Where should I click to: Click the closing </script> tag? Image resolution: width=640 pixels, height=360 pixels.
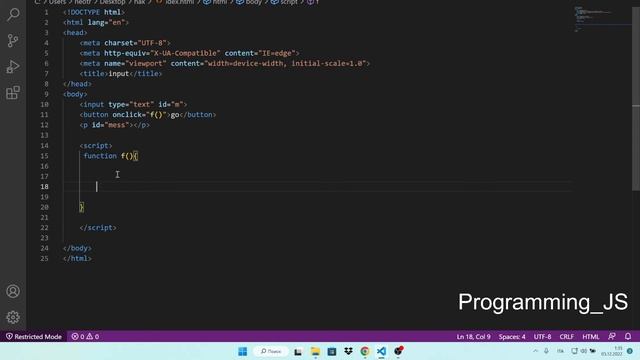98,228
